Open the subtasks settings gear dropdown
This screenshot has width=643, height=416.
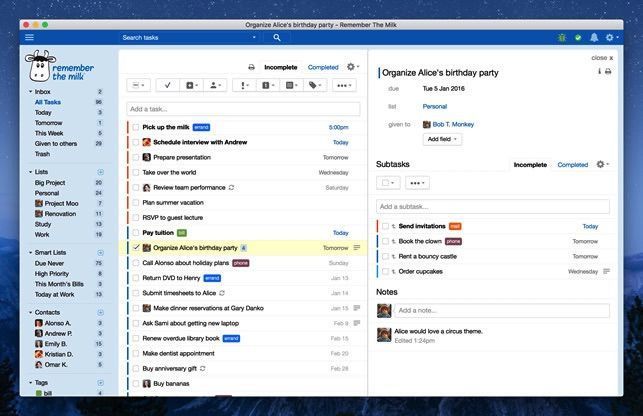click(602, 164)
